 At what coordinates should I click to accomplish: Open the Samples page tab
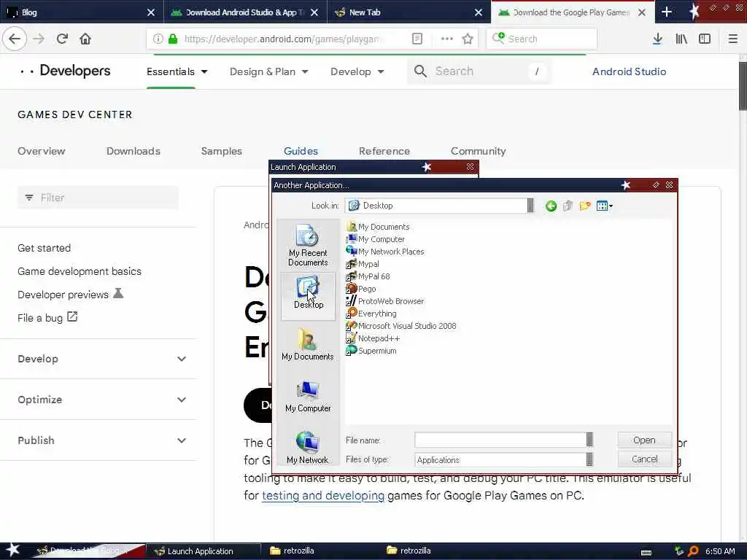[x=222, y=151]
